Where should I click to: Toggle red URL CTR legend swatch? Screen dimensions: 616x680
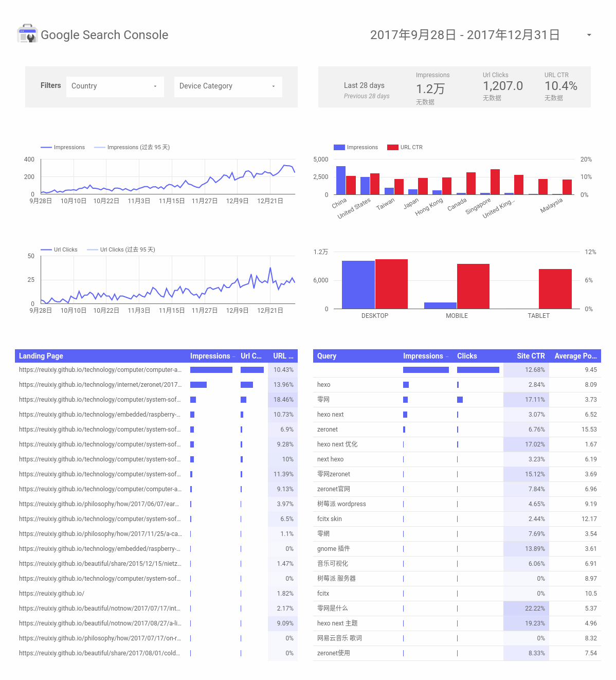click(393, 147)
